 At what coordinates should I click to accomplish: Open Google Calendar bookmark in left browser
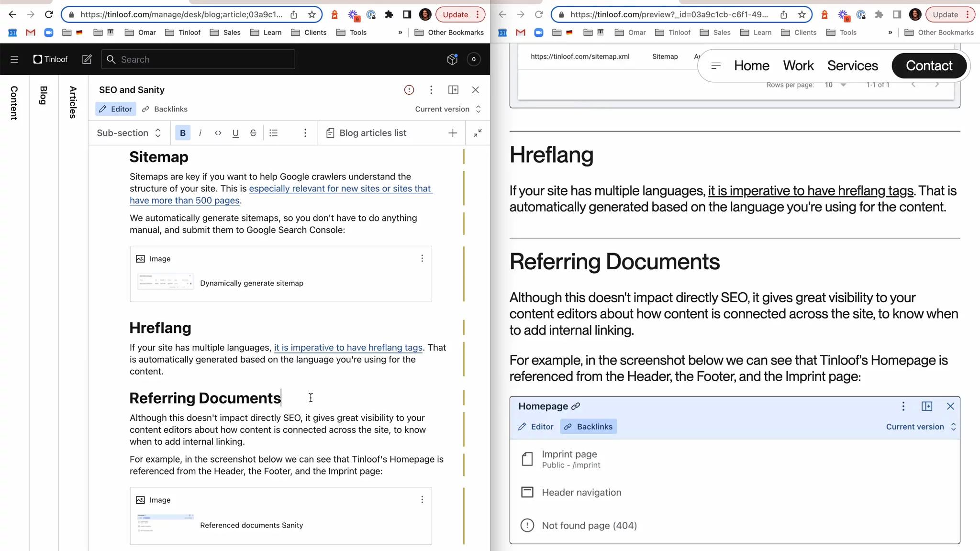pyautogui.click(x=13, y=33)
